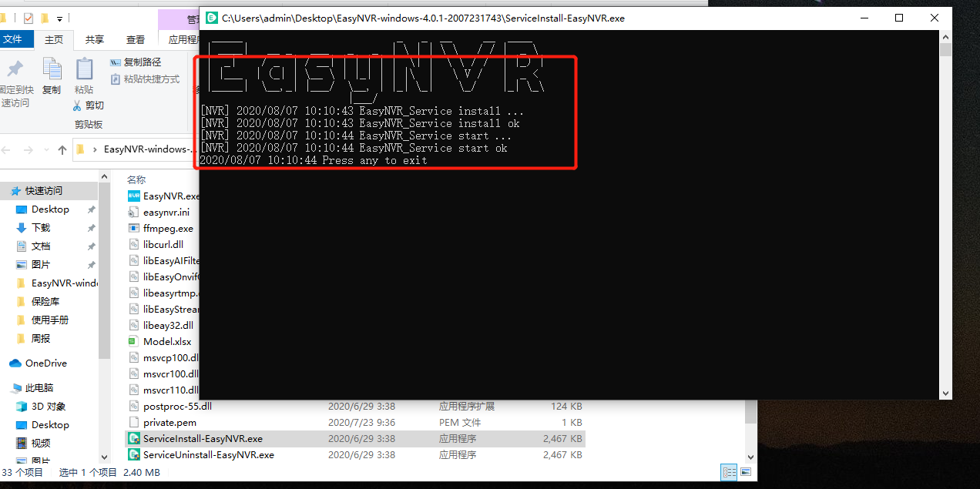
Task: Click the EasyNVR.exe file icon
Action: click(133, 196)
